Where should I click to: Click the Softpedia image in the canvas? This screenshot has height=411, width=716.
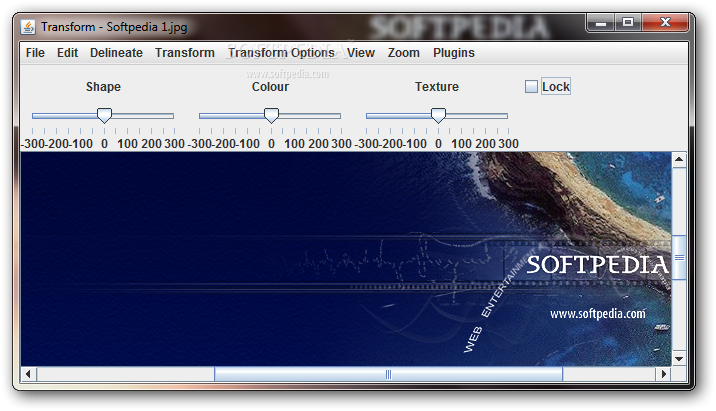[346, 259]
